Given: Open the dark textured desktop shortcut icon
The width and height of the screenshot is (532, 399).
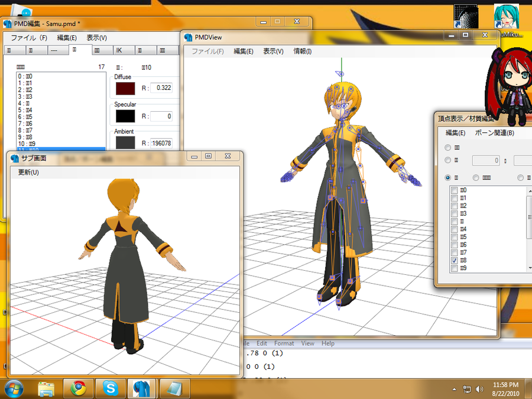Looking at the screenshot, I should point(466,16).
